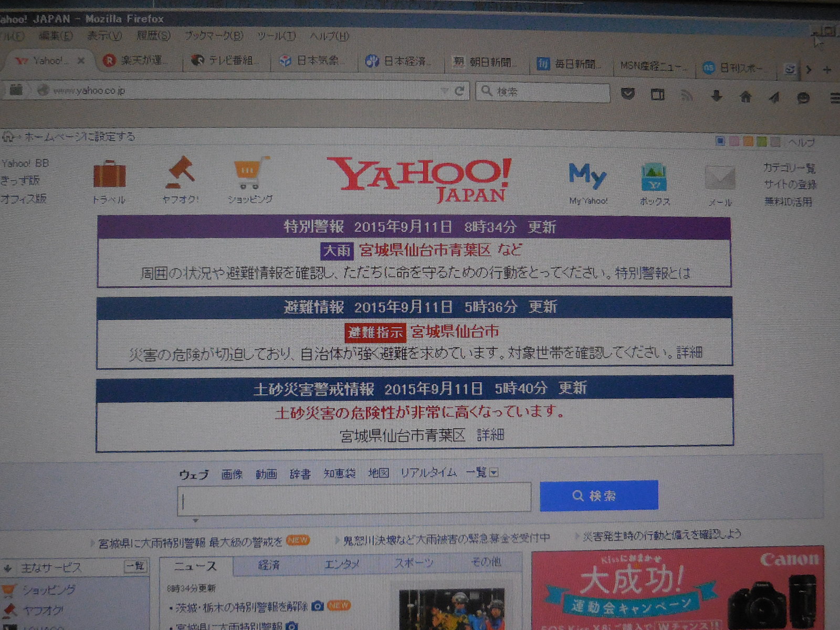Select the orange theme color swatch
The width and height of the screenshot is (840, 630).
pyautogui.click(x=748, y=142)
